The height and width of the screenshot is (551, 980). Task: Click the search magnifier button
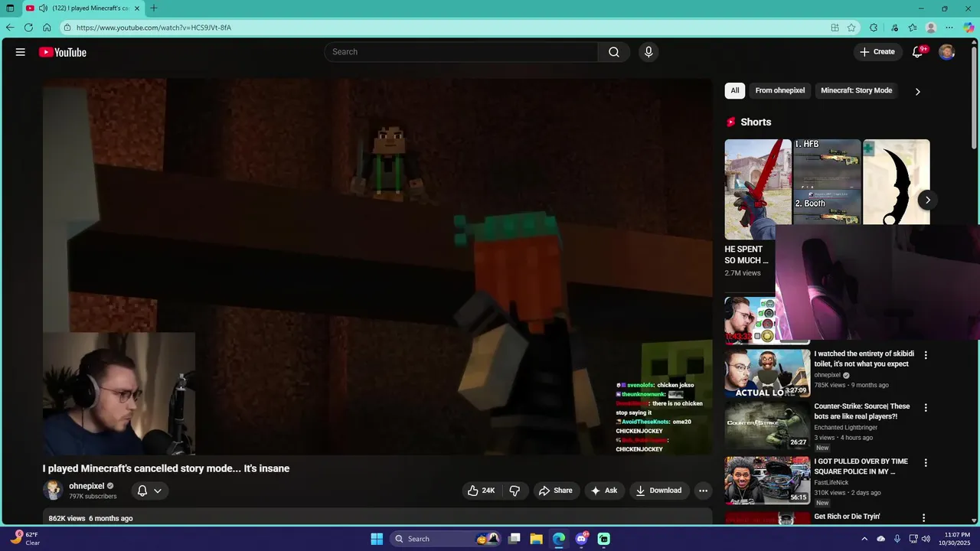[x=614, y=52]
